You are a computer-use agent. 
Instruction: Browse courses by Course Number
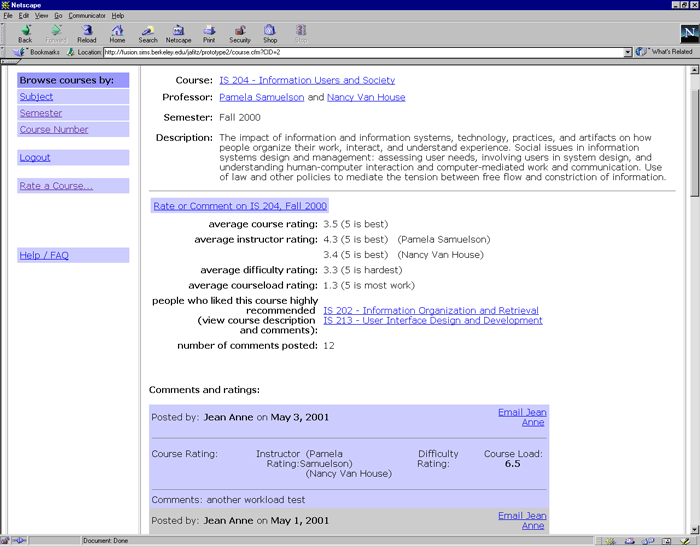[54, 129]
